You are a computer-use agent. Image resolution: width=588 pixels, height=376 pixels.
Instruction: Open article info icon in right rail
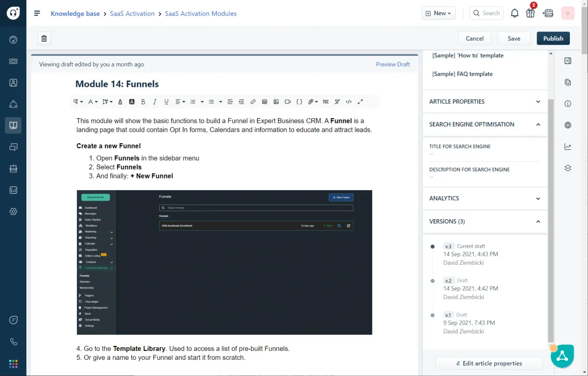(x=568, y=104)
